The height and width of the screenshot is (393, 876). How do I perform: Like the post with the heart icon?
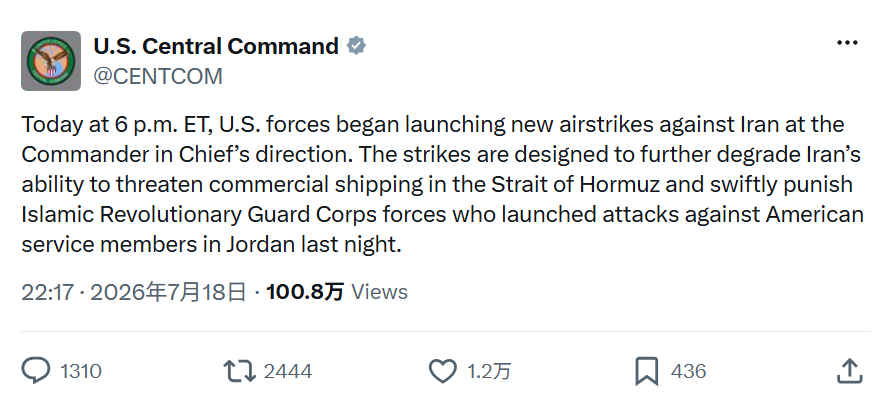click(x=442, y=371)
